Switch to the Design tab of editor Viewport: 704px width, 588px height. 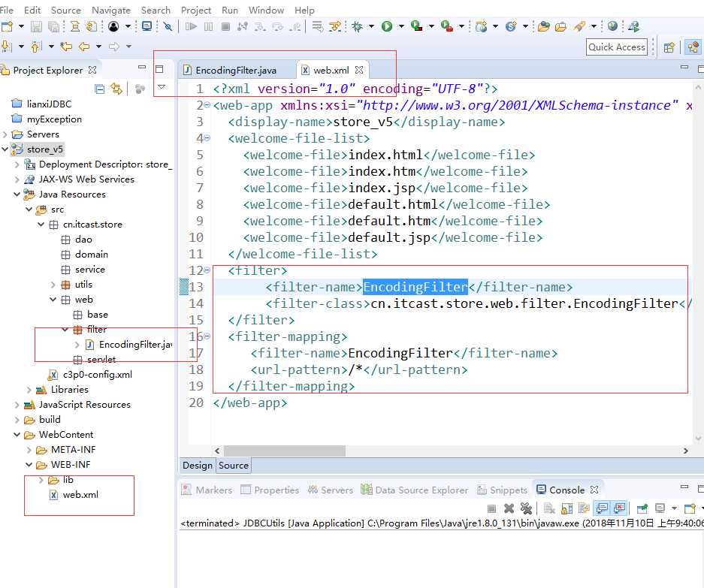click(x=197, y=466)
